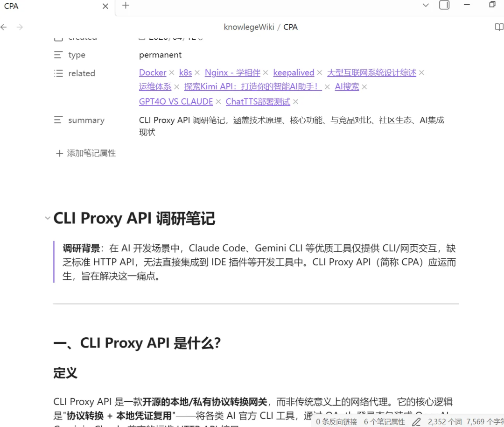Image resolution: width=504 pixels, height=427 pixels.
Task: Click the summary property icon
Action: pos(58,120)
